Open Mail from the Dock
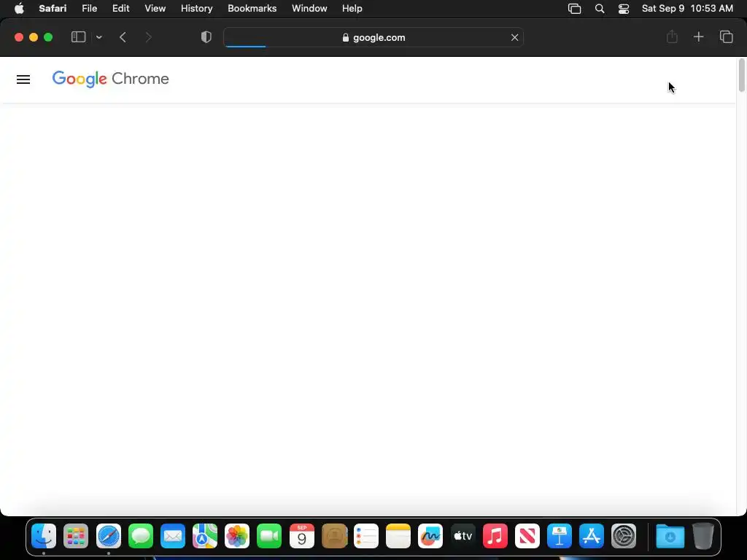This screenshot has width=747, height=560. [x=172, y=536]
